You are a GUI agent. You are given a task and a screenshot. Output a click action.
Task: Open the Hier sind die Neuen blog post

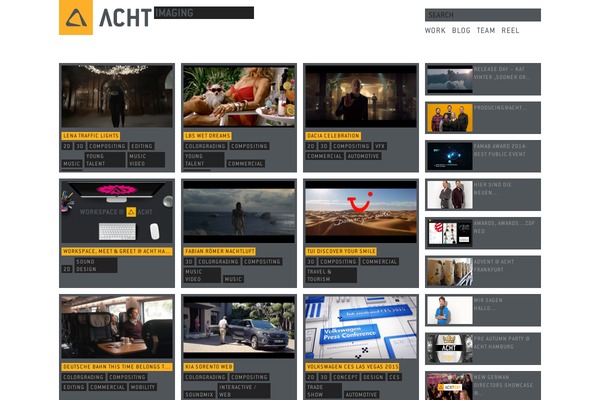[x=483, y=194]
